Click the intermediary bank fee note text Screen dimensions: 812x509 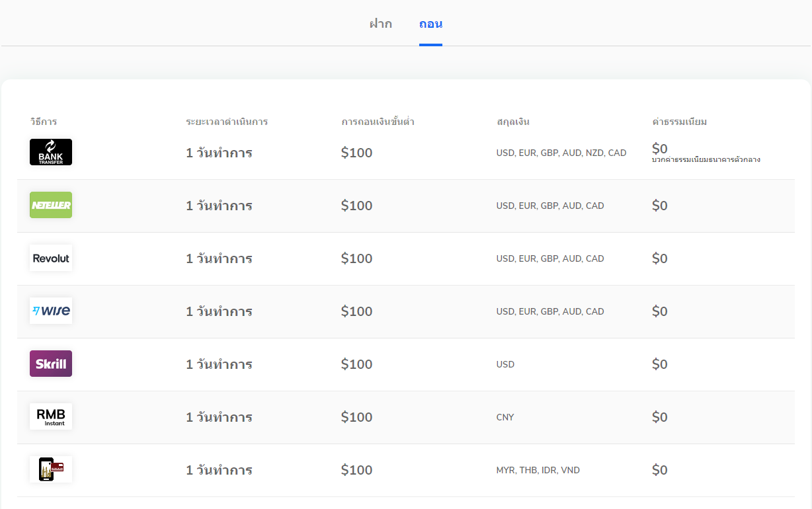pos(706,159)
